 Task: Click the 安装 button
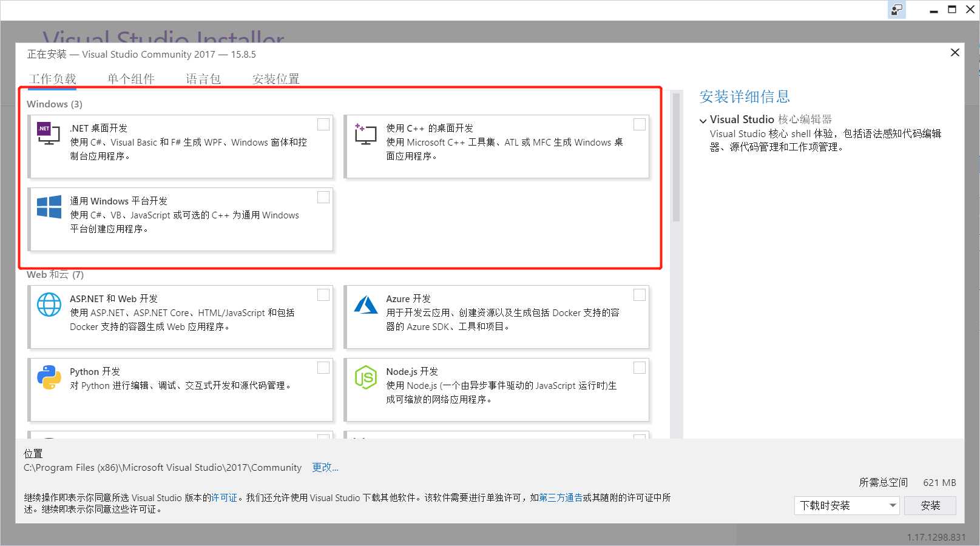pos(930,505)
